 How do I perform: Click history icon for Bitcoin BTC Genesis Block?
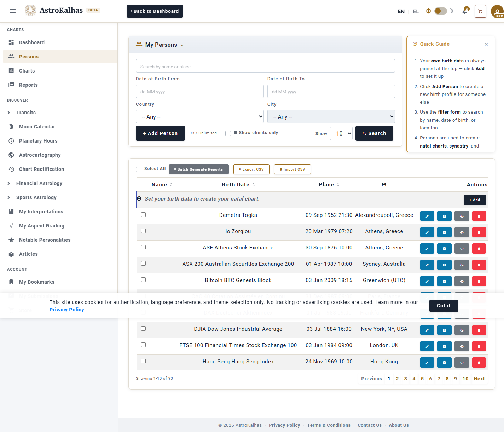click(x=462, y=281)
